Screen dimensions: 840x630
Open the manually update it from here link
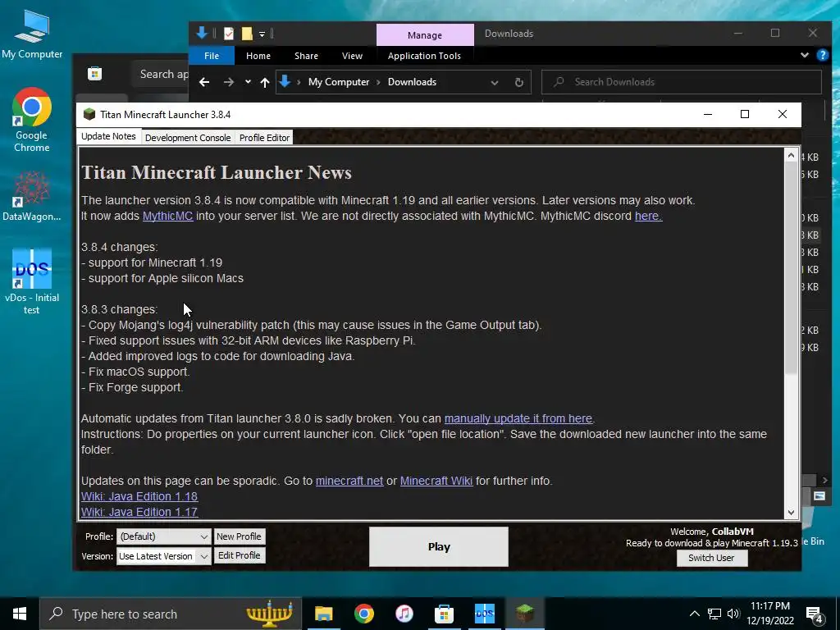518,418
